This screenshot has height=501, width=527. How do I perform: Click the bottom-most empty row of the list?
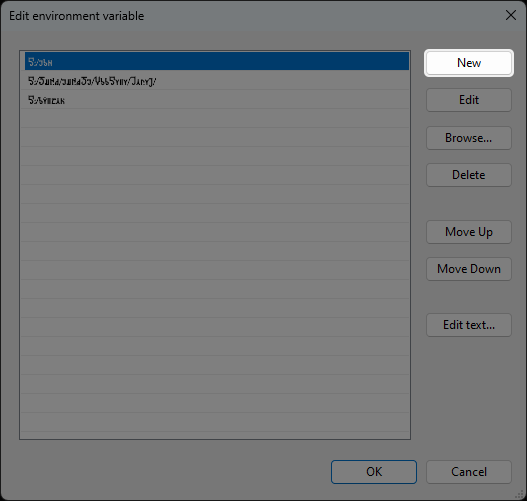tap(215, 423)
